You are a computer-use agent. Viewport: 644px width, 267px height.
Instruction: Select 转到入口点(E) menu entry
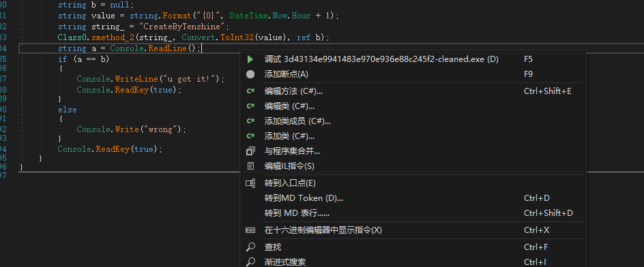coord(413,183)
